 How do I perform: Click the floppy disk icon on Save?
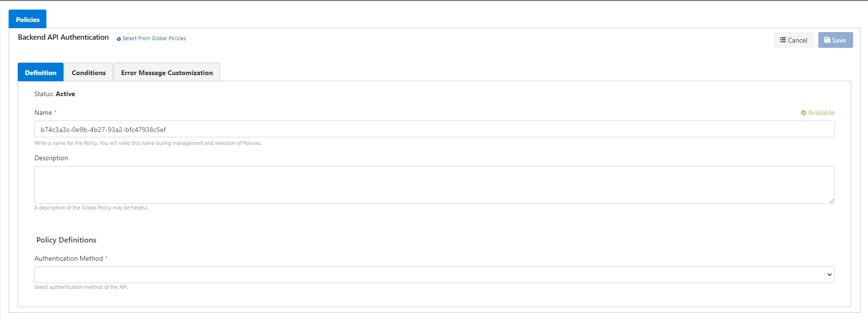tap(827, 40)
